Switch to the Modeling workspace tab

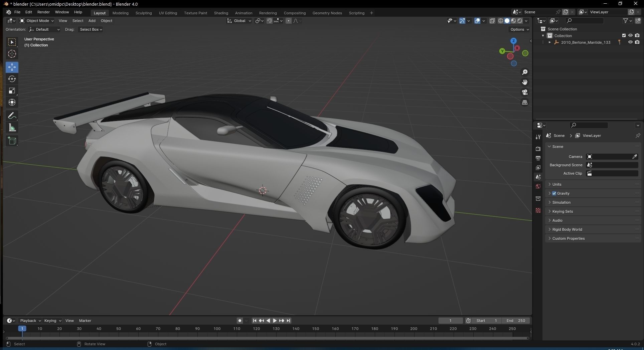[120, 13]
